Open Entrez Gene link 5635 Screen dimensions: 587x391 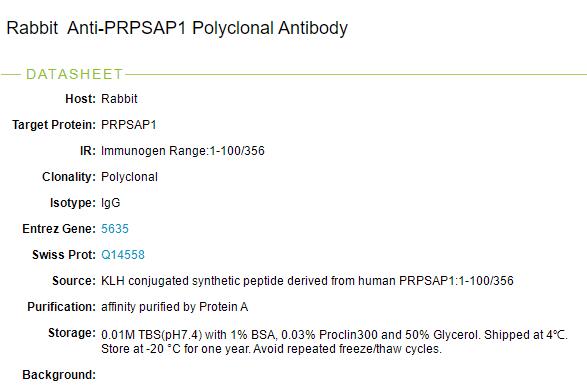coord(115,229)
